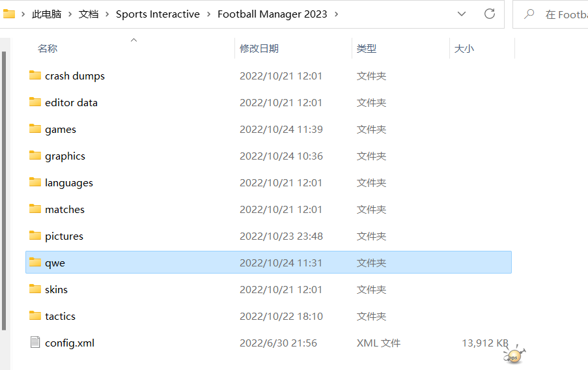This screenshot has height=370, width=588.
Task: Click the date 2022/10/24 11:31 for qwe
Action: click(281, 263)
